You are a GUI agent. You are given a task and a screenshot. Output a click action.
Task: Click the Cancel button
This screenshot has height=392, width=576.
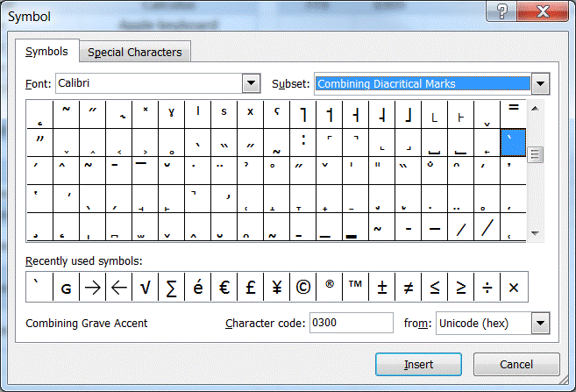point(516,364)
